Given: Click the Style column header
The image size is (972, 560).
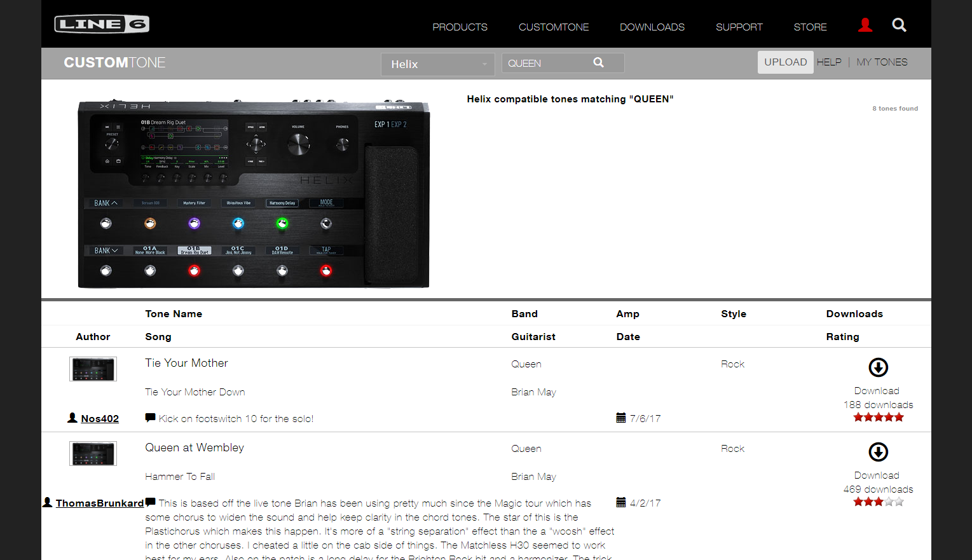Looking at the screenshot, I should click(x=734, y=314).
